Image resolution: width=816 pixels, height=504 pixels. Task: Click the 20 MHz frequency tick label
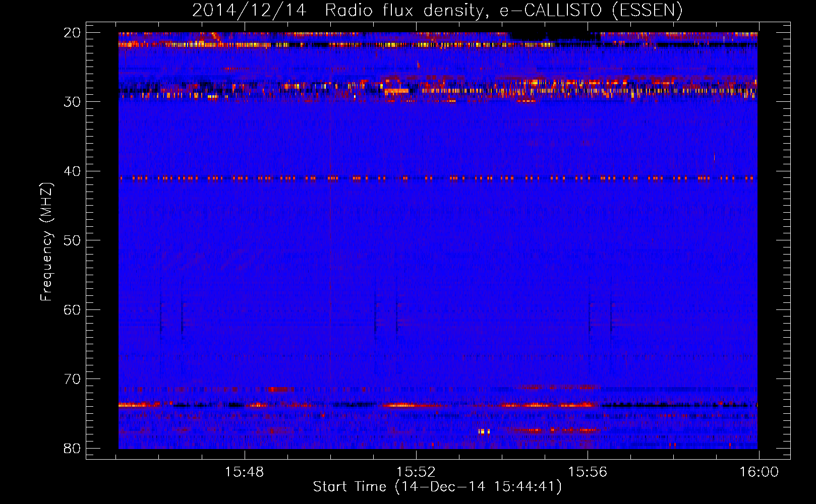72,33
